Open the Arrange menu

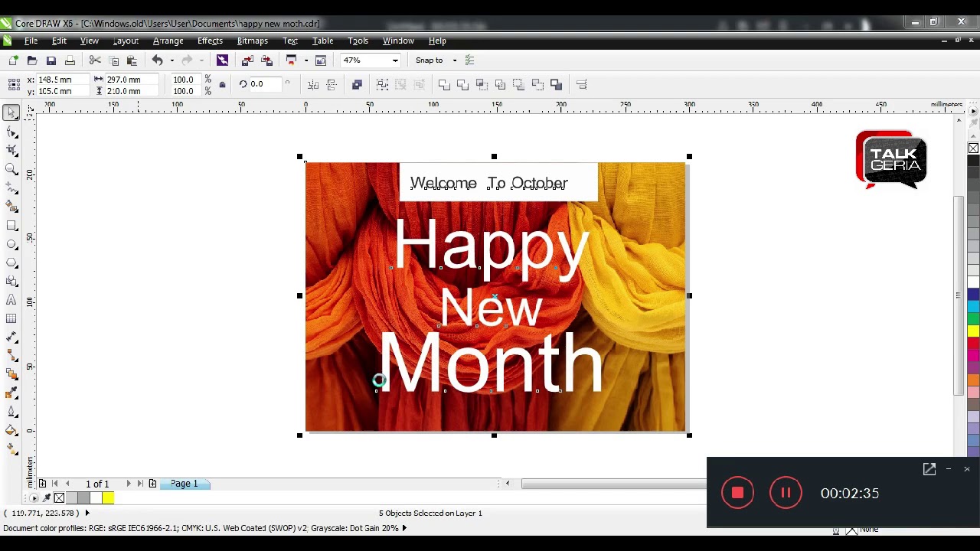(x=168, y=41)
